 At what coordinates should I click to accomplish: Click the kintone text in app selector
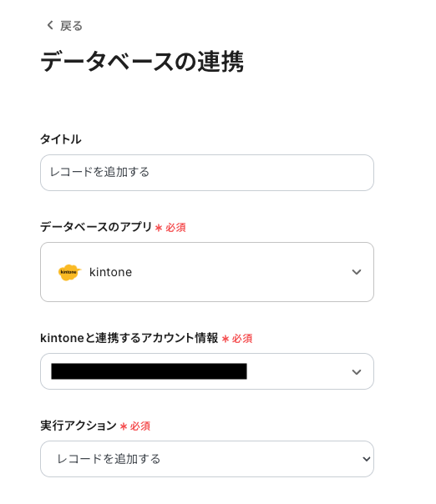pyautogui.click(x=111, y=272)
